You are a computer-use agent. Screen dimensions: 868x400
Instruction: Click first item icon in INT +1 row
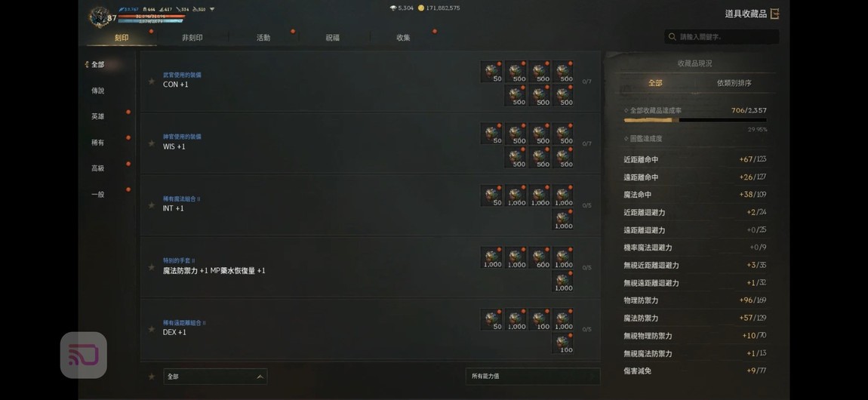pyautogui.click(x=491, y=196)
